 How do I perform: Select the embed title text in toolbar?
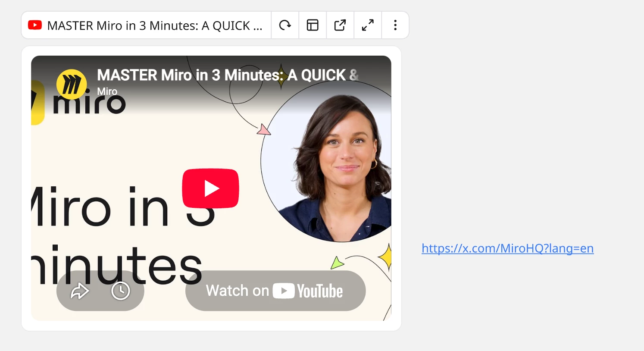(x=155, y=26)
